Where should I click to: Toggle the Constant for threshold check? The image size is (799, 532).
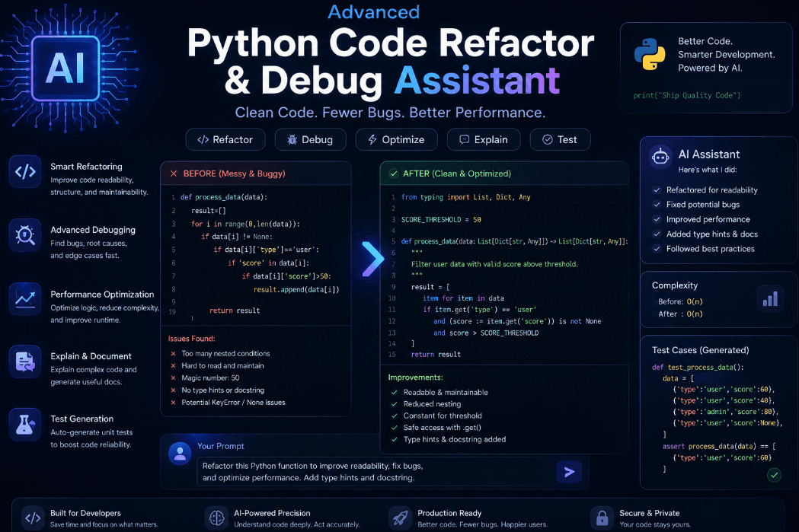click(394, 416)
